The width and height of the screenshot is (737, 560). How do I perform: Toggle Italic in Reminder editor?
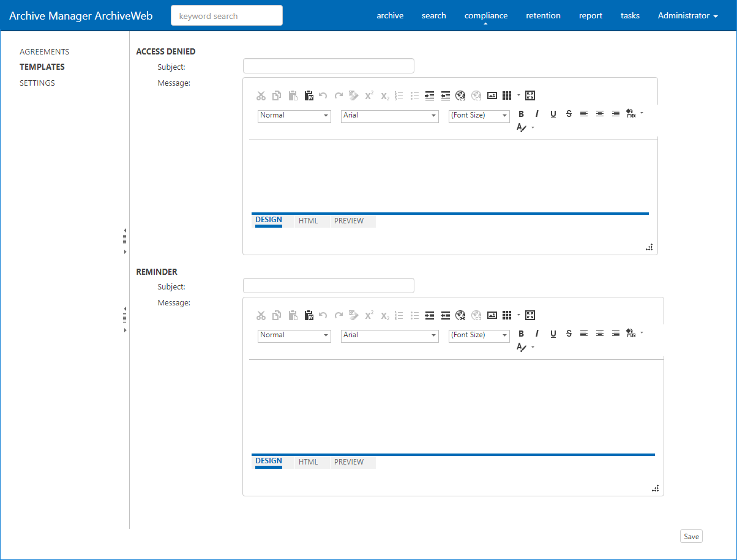click(x=537, y=334)
